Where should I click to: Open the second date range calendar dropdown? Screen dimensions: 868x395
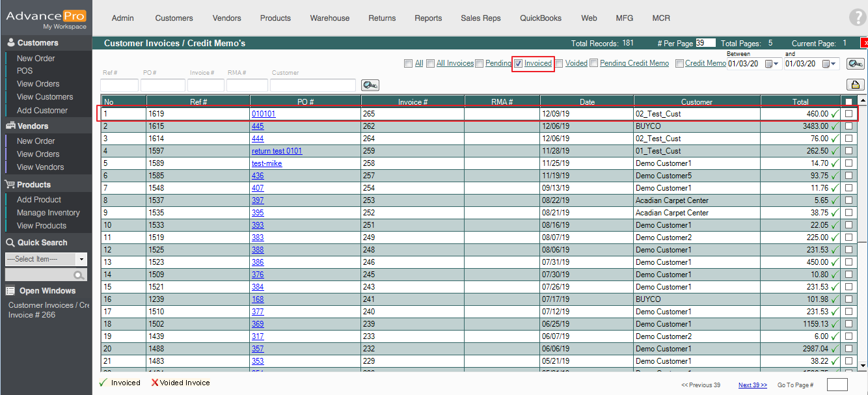coord(828,64)
